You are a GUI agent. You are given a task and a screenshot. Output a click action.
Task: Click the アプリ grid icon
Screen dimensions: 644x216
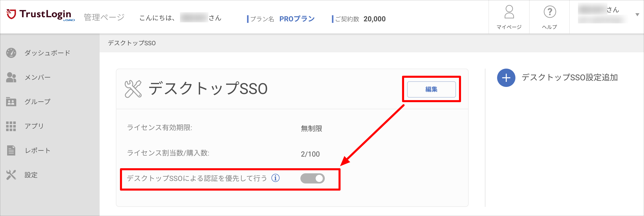(x=11, y=126)
